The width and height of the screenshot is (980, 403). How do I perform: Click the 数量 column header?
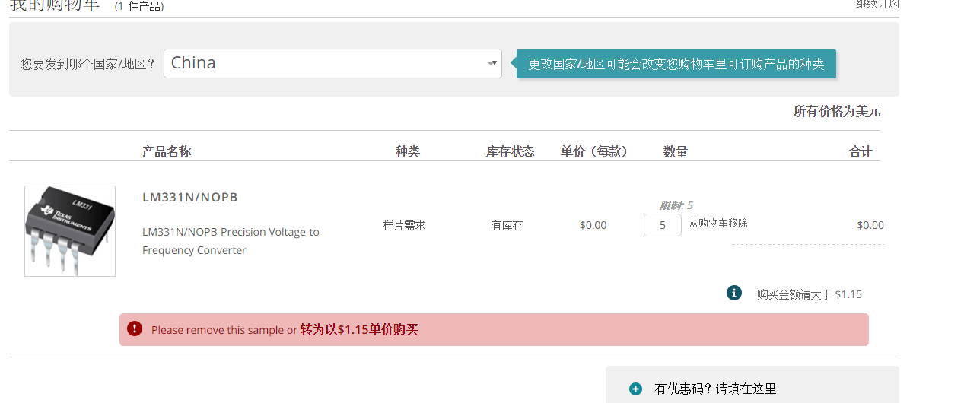[x=676, y=151]
